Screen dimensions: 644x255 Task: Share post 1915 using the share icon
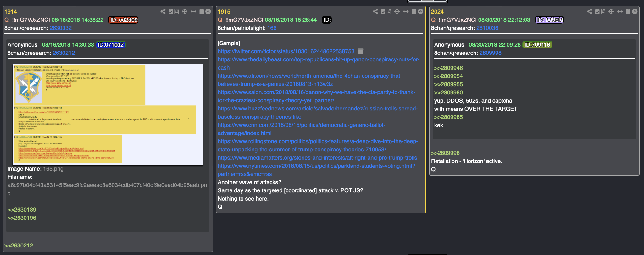coord(375,12)
